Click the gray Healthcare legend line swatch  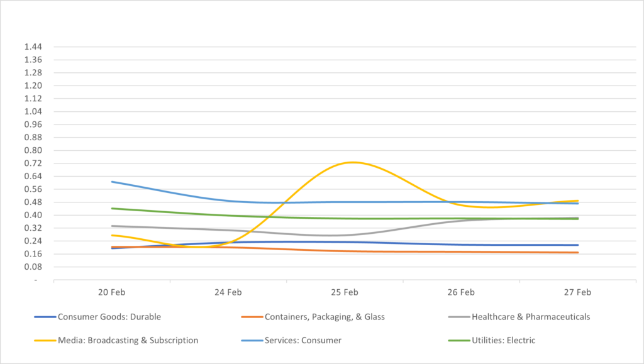[x=458, y=317]
